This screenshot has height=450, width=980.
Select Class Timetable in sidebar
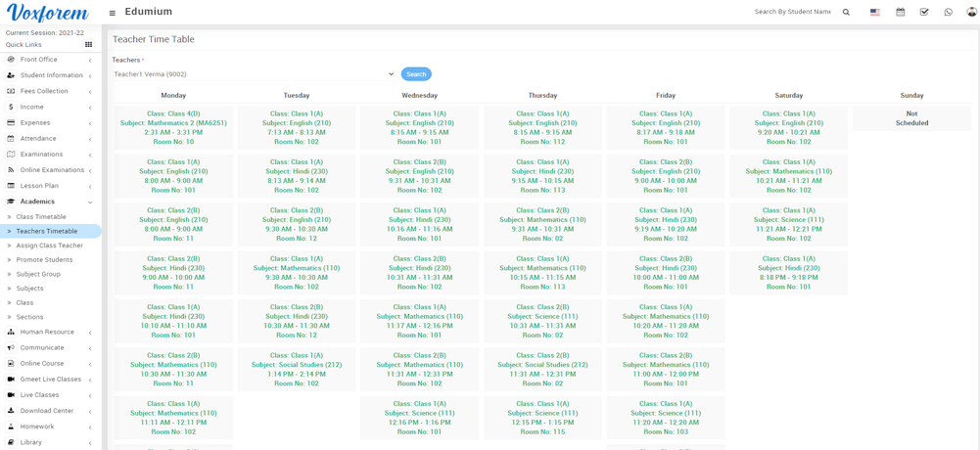click(x=41, y=217)
